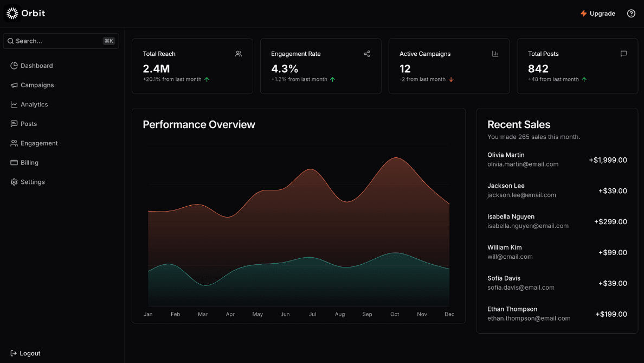The height and width of the screenshot is (363, 644).
Task: Click the green up arrow on Total Posts card
Action: (x=584, y=79)
